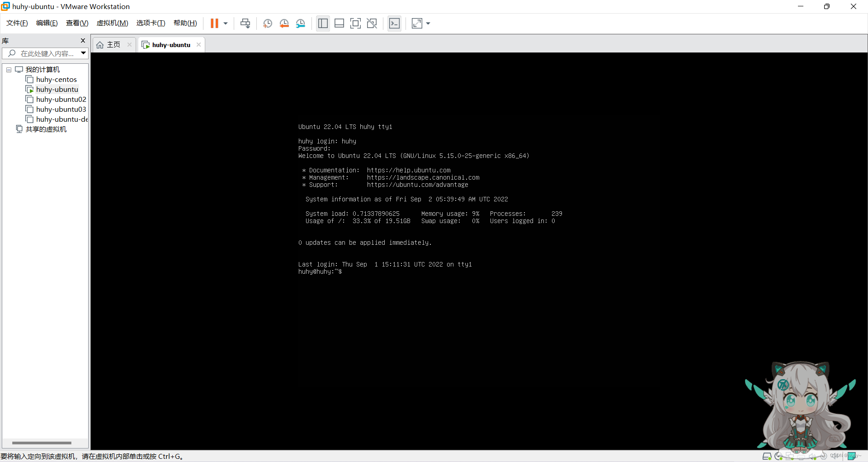
Task: Close the 主页 tab
Action: [x=129, y=45]
